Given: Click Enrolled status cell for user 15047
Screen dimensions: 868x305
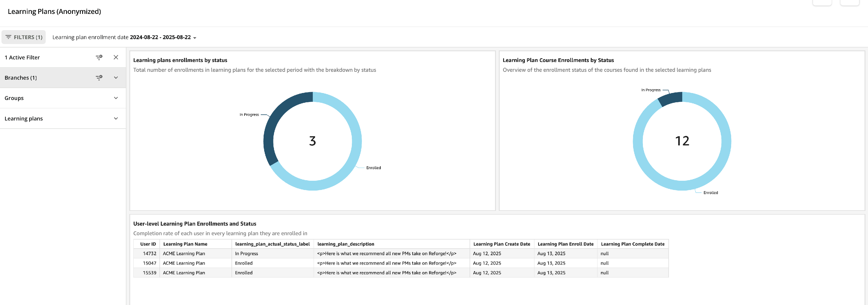Looking at the screenshot, I should [244, 263].
